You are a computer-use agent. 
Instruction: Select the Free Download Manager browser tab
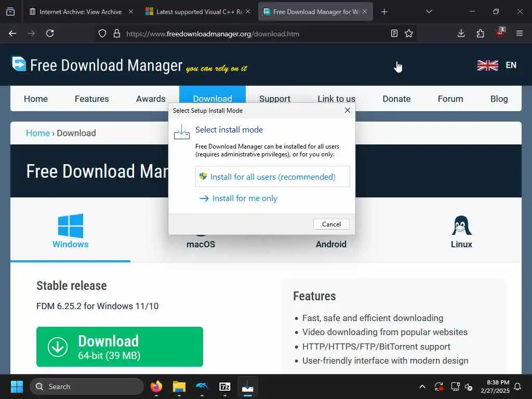[x=315, y=12]
